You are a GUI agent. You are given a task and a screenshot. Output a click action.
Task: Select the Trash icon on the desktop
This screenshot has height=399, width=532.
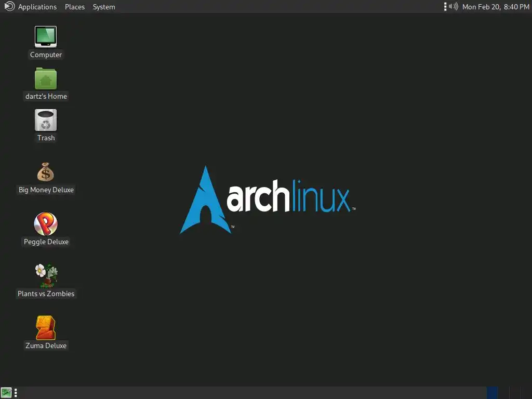[46, 120]
